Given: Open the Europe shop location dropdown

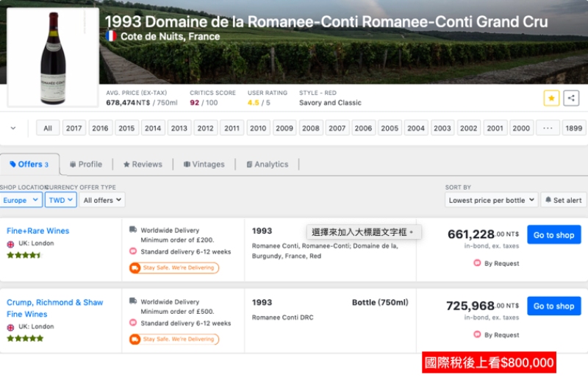Looking at the screenshot, I should [x=21, y=200].
